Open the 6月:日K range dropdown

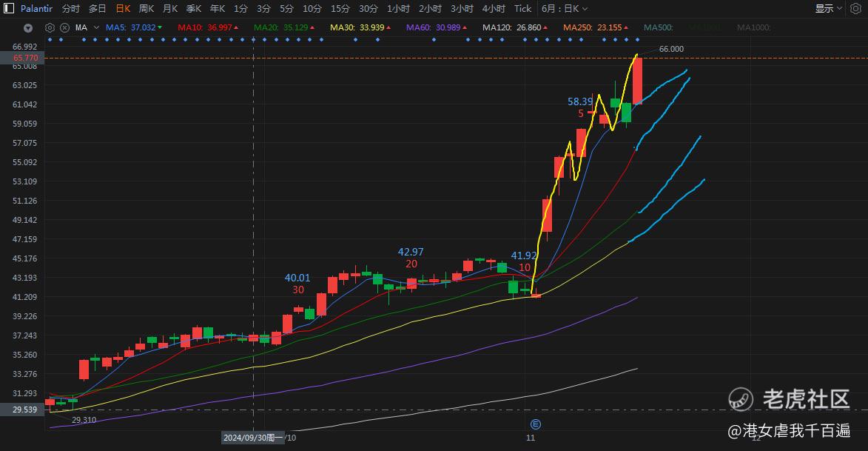(x=564, y=8)
